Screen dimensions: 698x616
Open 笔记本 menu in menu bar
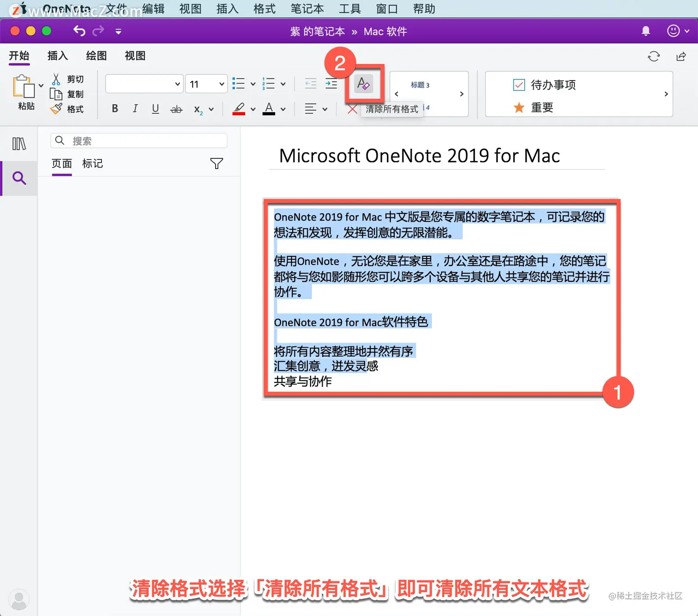pos(307,9)
